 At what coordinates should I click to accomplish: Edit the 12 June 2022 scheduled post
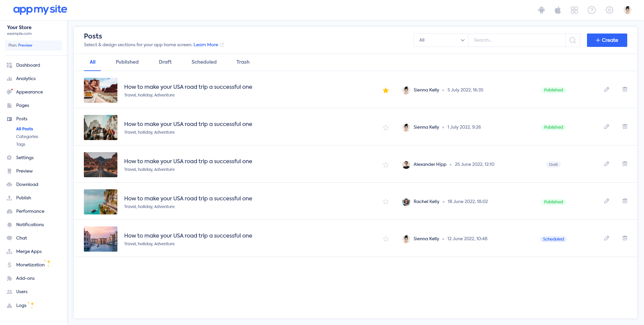point(606,238)
